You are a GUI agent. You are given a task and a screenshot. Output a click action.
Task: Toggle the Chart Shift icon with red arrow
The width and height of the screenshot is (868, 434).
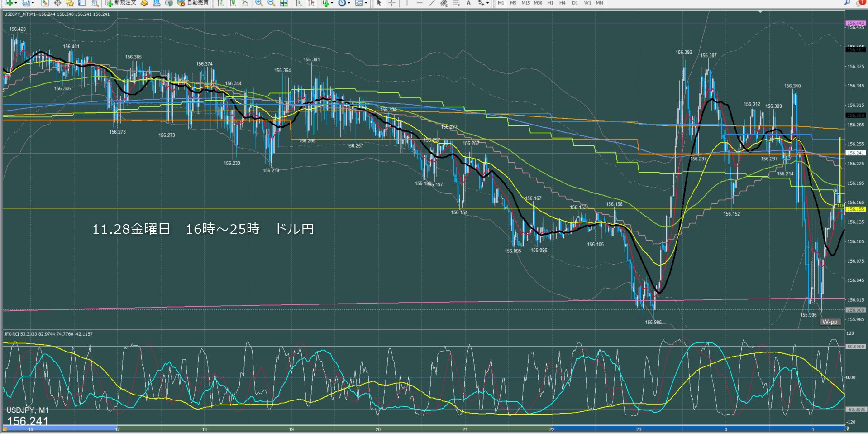point(311,3)
